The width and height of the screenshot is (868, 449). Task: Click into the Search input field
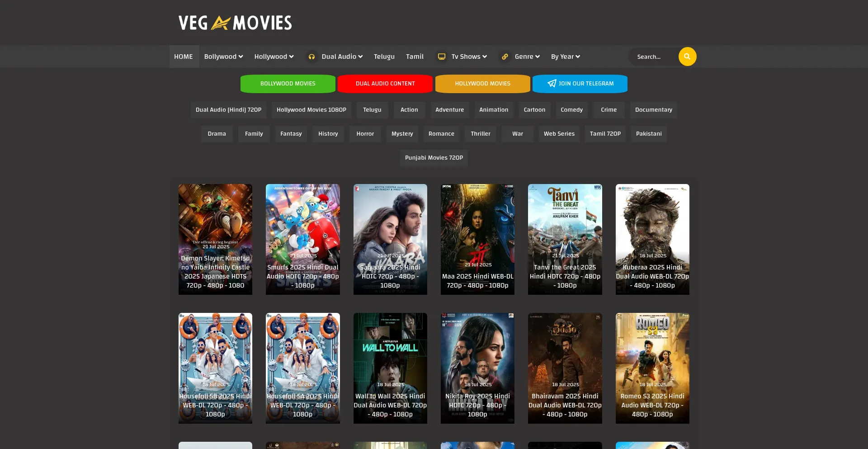(x=654, y=57)
